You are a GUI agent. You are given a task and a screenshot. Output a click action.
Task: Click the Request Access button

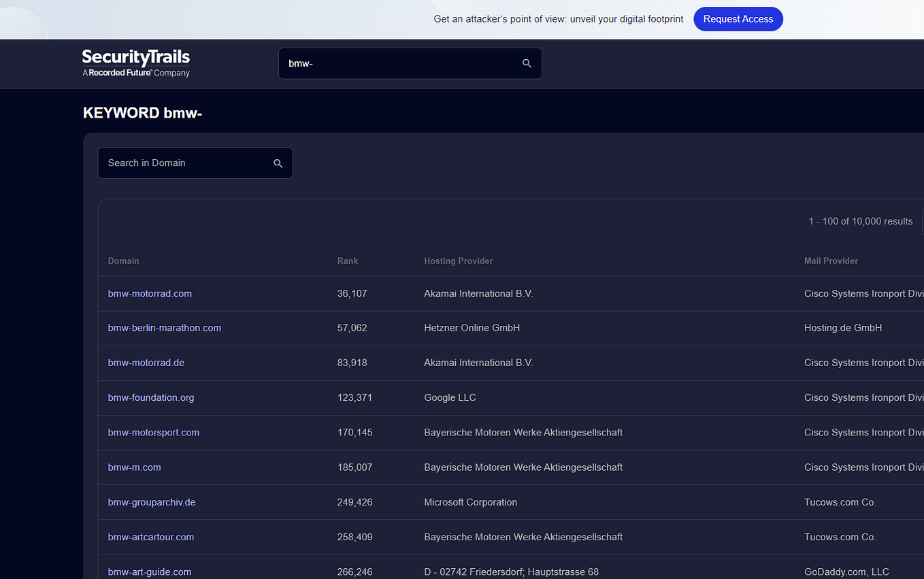[738, 19]
